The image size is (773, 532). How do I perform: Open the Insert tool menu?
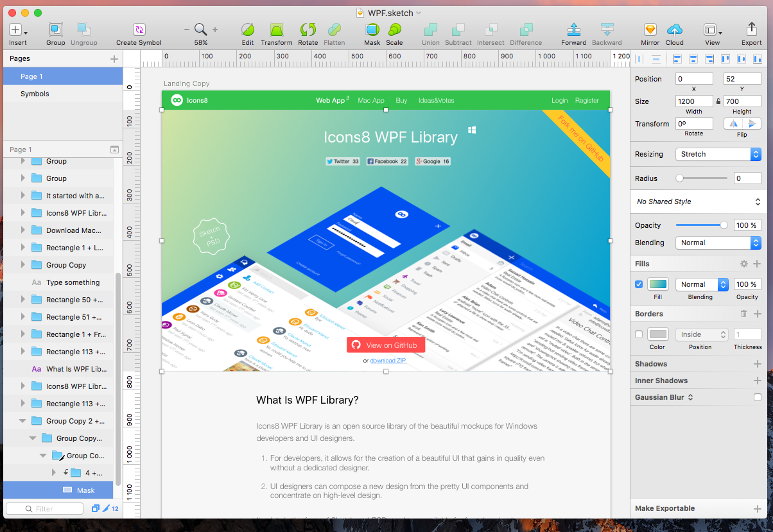coord(18,30)
